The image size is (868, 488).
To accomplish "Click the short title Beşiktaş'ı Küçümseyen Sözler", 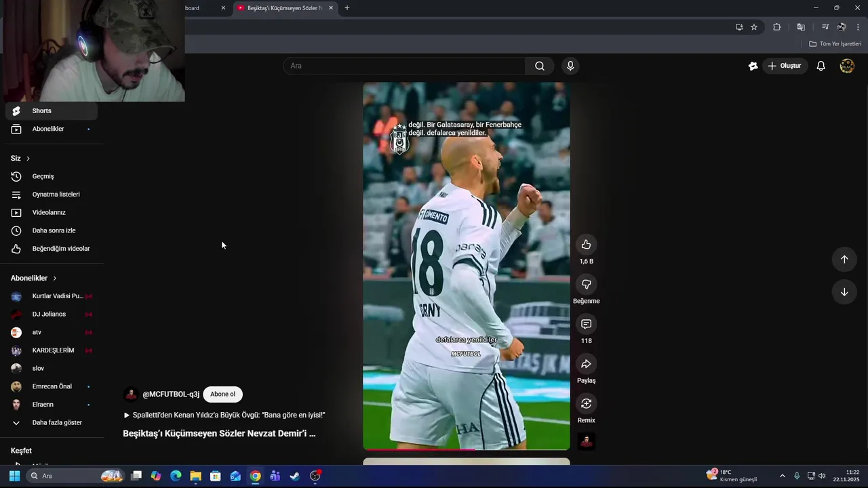I will click(x=219, y=433).
